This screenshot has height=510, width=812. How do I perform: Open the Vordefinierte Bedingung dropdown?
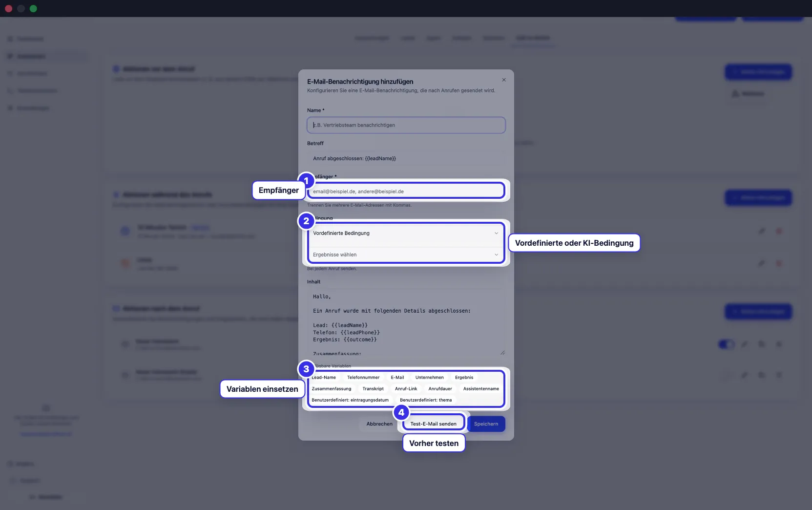[x=406, y=233]
